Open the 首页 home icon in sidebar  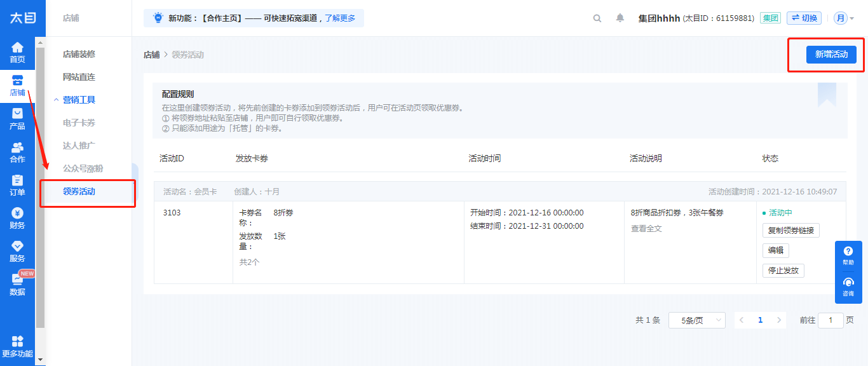(x=17, y=48)
